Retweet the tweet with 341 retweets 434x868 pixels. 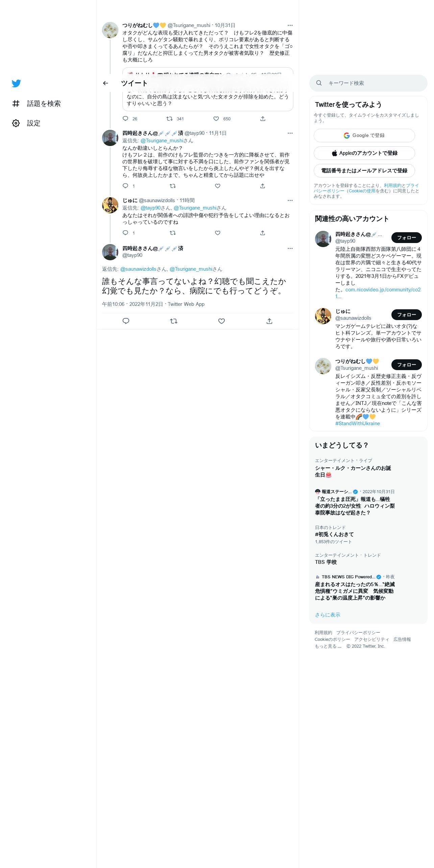tap(169, 119)
